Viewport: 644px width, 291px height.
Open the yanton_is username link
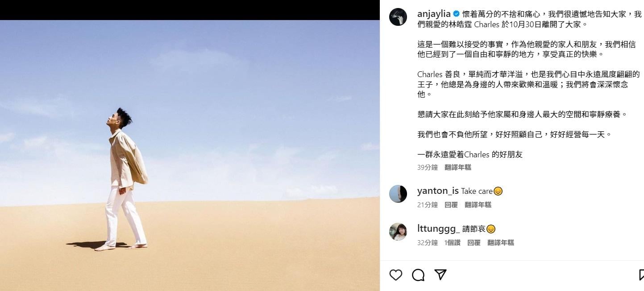click(438, 191)
